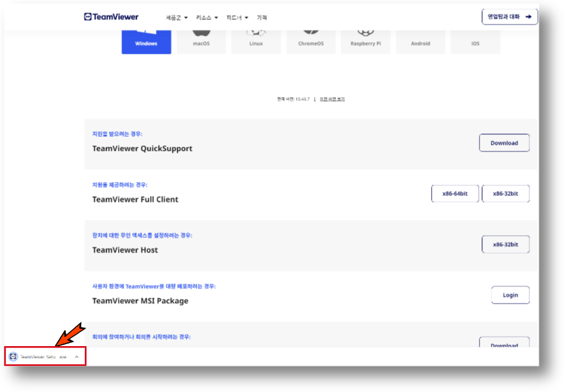The image size is (564, 392).
Task: Click Download button for meeting app
Action: point(504,342)
